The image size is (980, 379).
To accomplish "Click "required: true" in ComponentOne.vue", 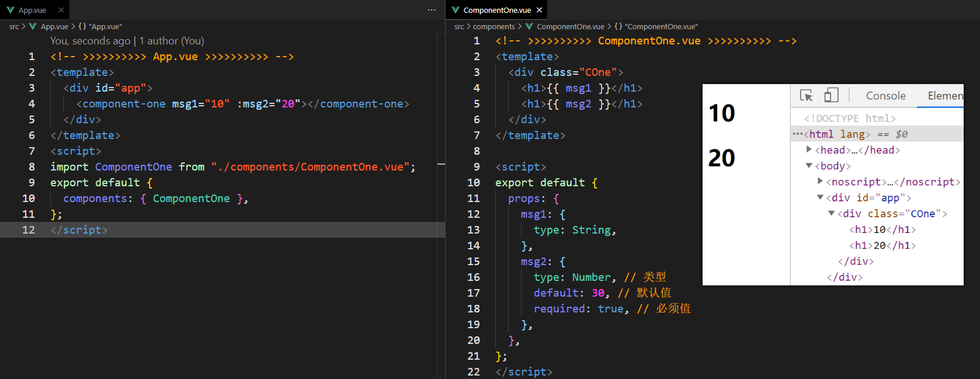I will click(578, 308).
